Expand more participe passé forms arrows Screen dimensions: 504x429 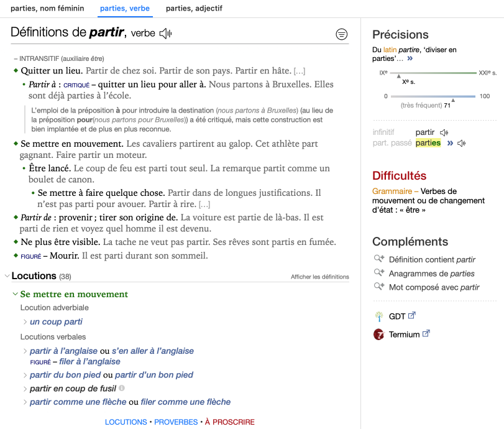449,143
